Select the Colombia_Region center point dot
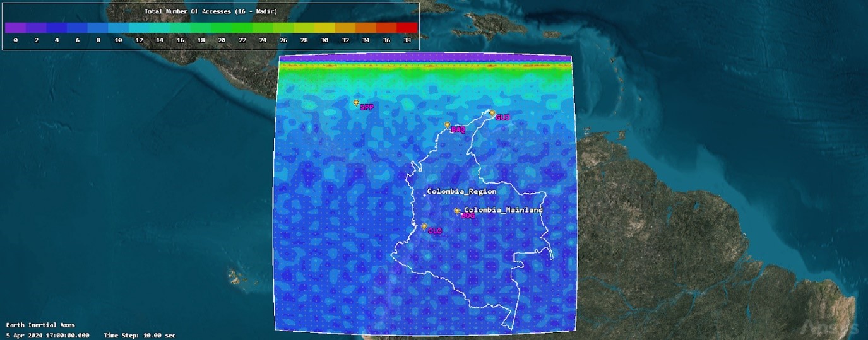 pyautogui.click(x=424, y=195)
